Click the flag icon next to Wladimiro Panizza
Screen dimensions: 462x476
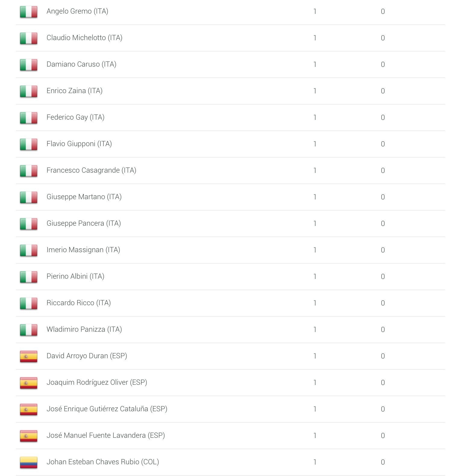(29, 330)
